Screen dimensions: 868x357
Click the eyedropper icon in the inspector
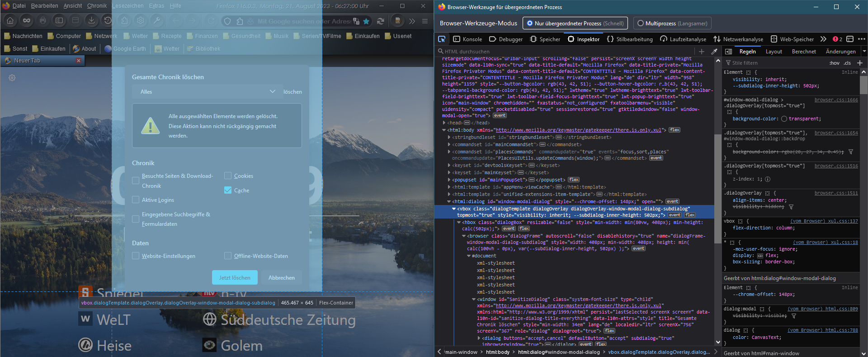pos(714,52)
